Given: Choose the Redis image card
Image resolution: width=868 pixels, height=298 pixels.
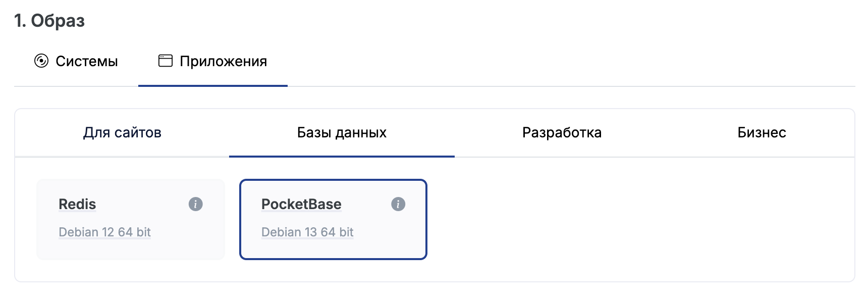Looking at the screenshot, I should tap(130, 220).
